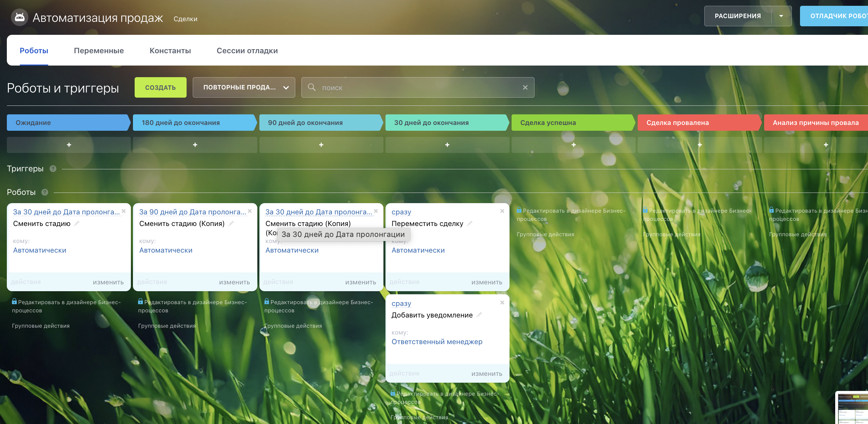This screenshot has height=424, width=868.
Task: Open Ответственный менеджер recipient link
Action: tap(437, 342)
